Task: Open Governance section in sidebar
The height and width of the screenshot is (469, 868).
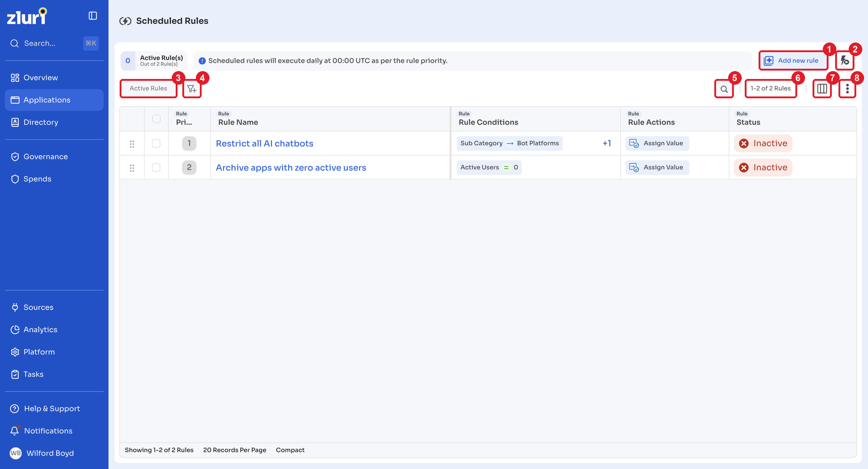Action: click(54, 157)
